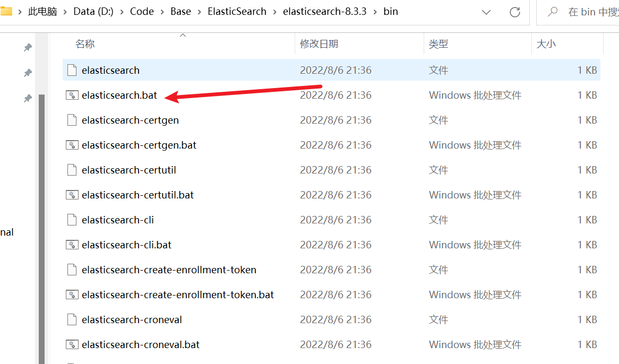Click the elasticsearch-cli.bat batch icon
This screenshot has height=364, width=619.
(72, 245)
